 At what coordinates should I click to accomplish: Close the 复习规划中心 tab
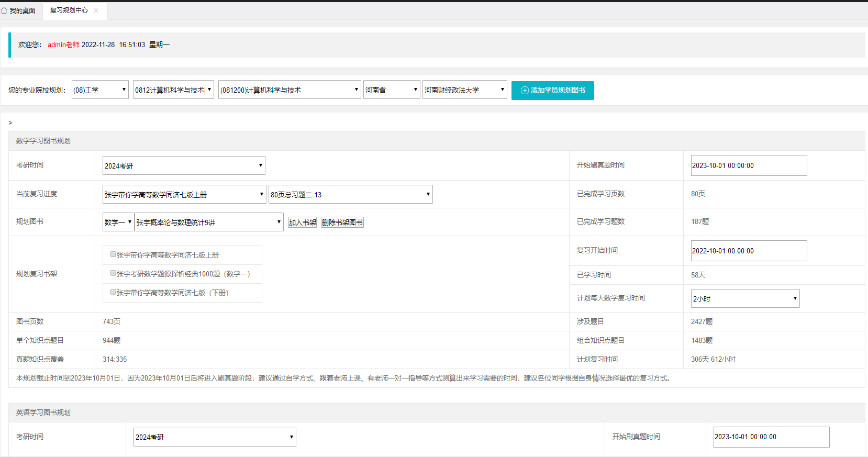tap(96, 10)
